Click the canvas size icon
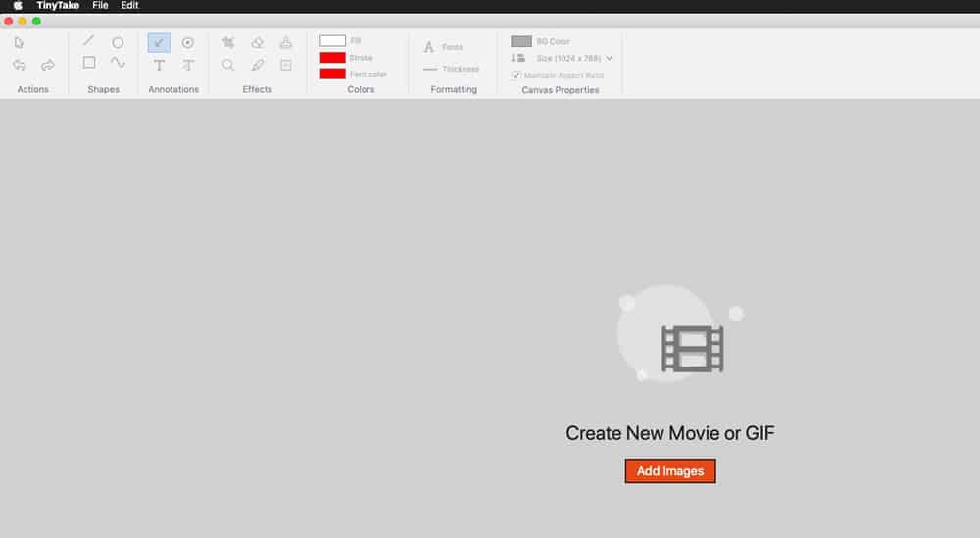980x538 pixels. (518, 58)
